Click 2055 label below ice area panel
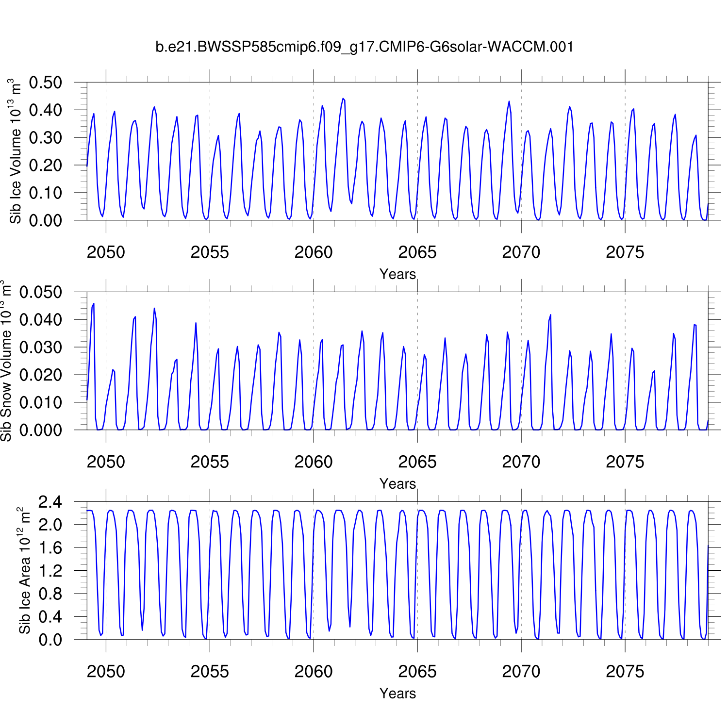 tap(210, 672)
